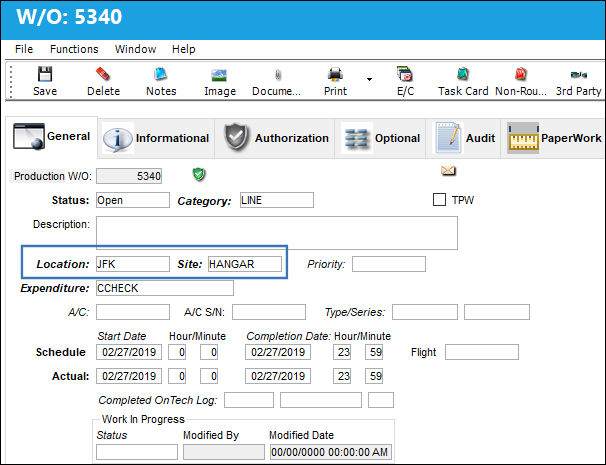Open Notes from the toolbar
606x465 pixels.
point(160,74)
